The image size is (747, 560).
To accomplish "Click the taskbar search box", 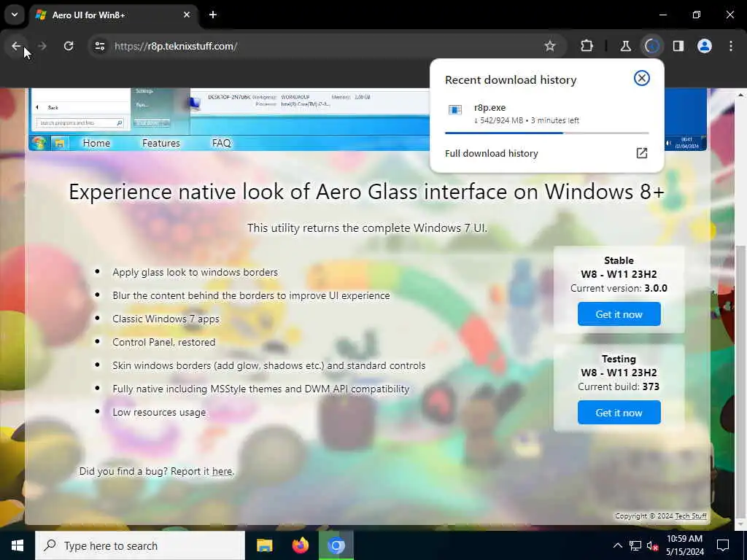I will point(140,545).
